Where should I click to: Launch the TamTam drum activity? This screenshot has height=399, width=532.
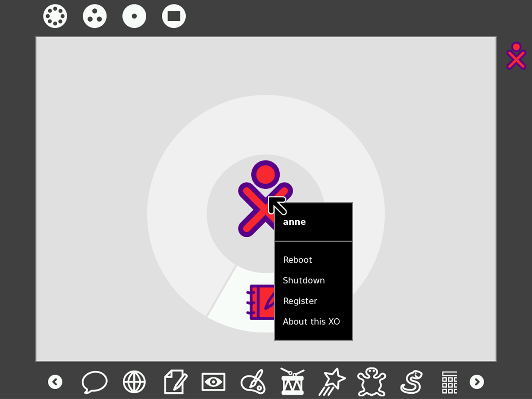pyautogui.click(x=293, y=382)
